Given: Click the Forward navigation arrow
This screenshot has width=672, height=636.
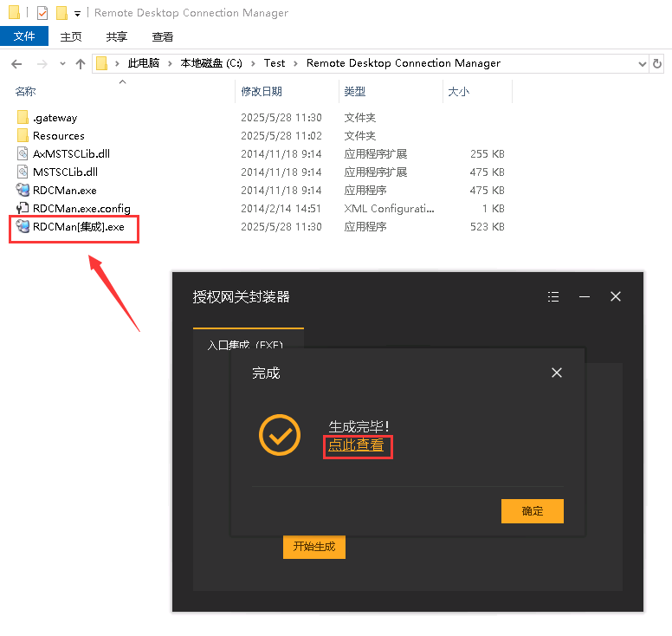Looking at the screenshot, I should tap(42, 64).
